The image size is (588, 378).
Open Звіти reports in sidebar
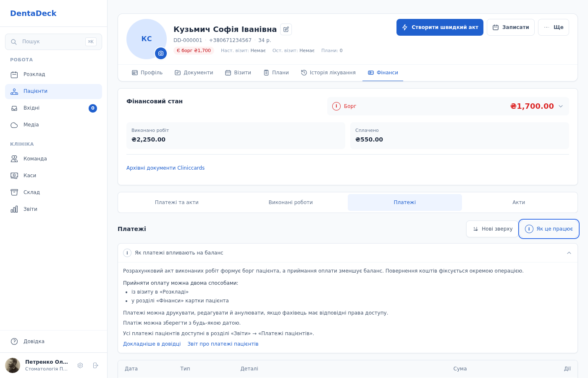point(53,209)
